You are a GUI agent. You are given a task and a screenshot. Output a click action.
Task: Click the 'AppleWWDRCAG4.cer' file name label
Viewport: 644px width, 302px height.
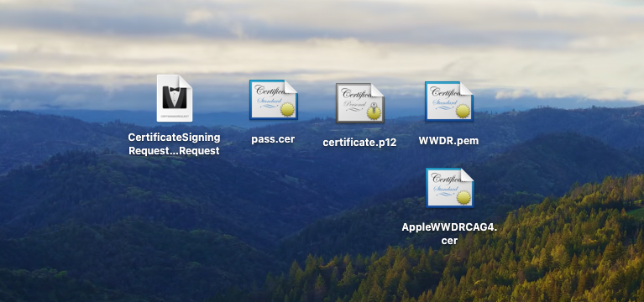click(x=449, y=234)
